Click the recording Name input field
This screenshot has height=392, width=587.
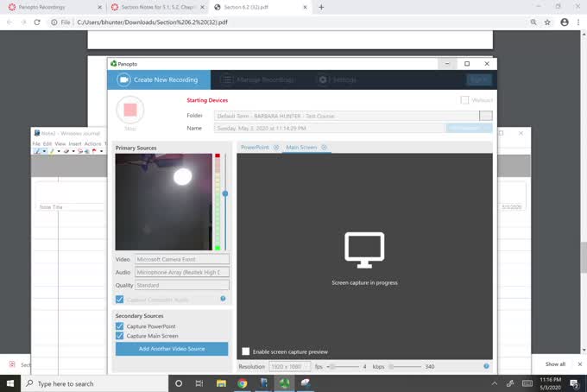(x=329, y=128)
